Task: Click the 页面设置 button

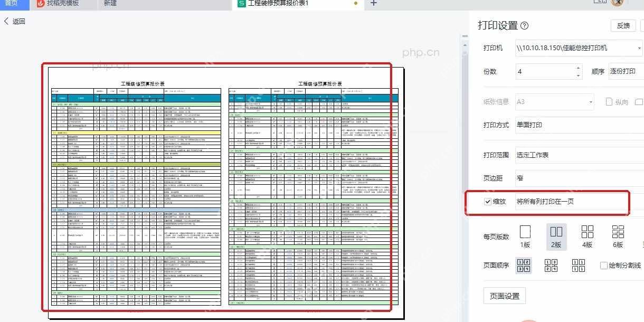Action: pos(505,296)
